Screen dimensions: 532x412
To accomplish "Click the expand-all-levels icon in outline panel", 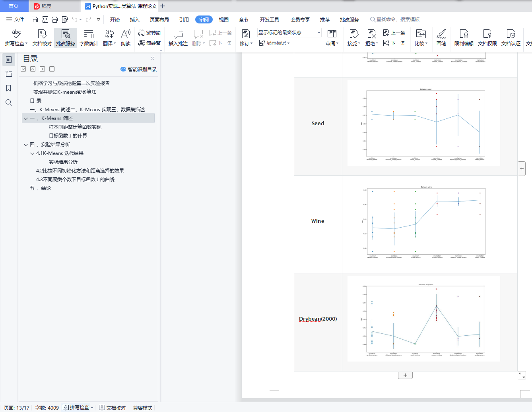I will [42, 69].
